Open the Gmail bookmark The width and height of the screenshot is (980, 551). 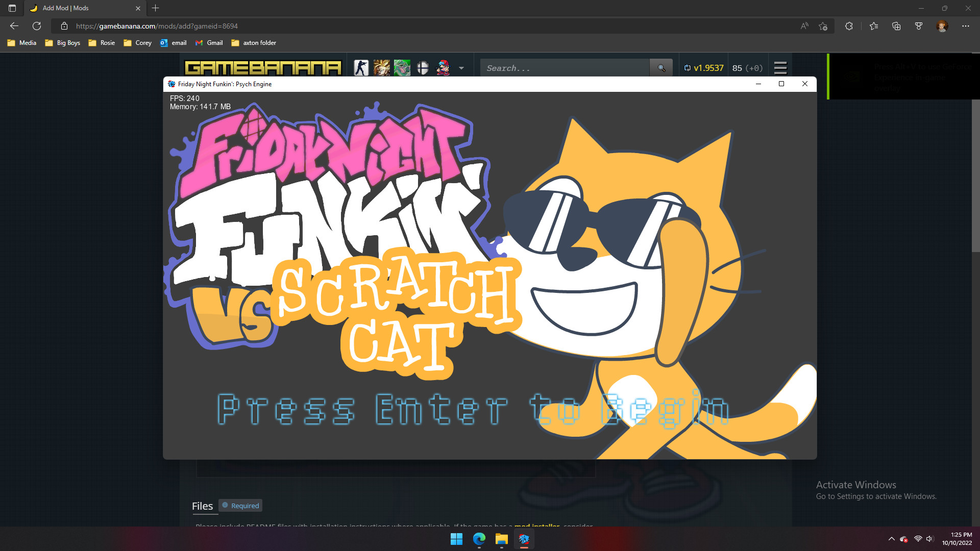[x=209, y=43]
